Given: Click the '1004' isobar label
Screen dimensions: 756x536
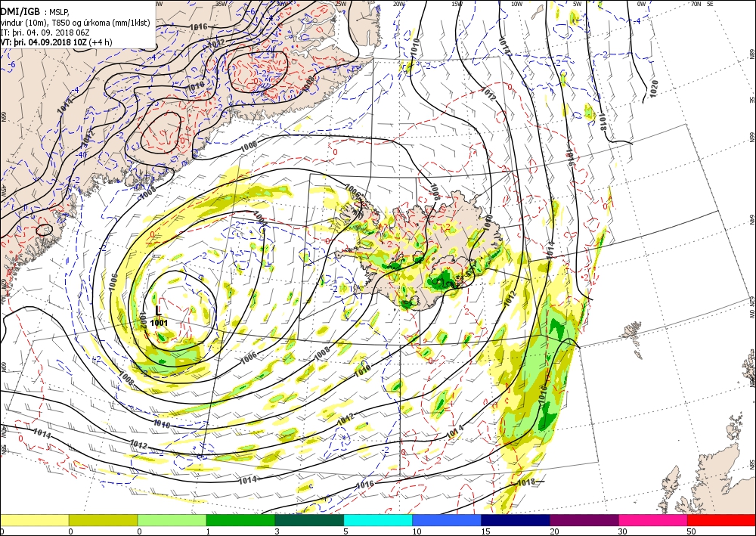Looking at the screenshot, I should (260, 218).
